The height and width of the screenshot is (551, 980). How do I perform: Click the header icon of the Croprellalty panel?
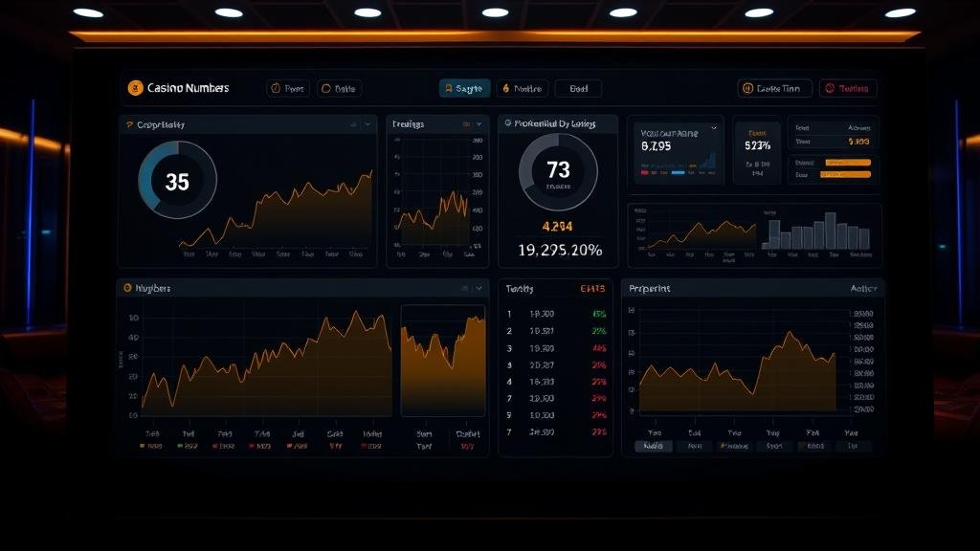tap(127, 124)
